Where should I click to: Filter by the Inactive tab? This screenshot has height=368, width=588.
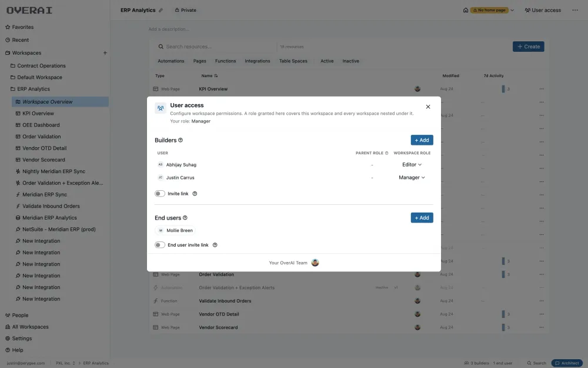(350, 61)
